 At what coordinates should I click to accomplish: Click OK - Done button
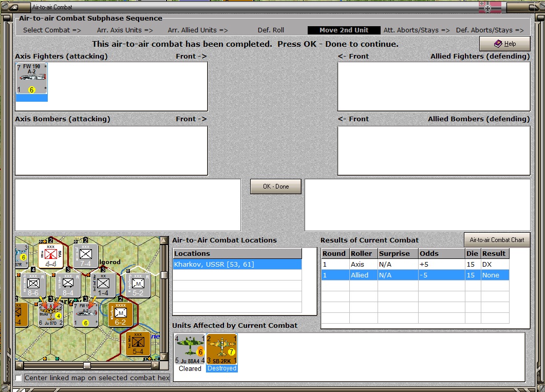(x=276, y=186)
